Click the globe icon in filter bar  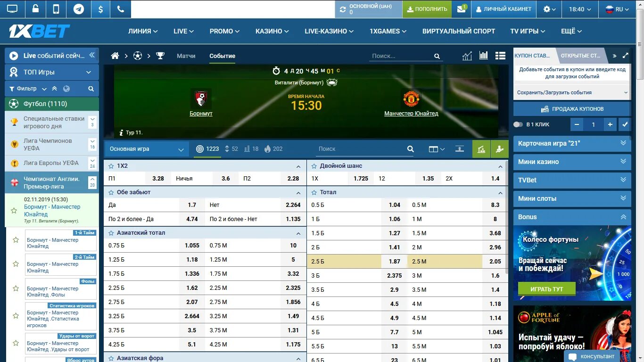click(x=66, y=89)
